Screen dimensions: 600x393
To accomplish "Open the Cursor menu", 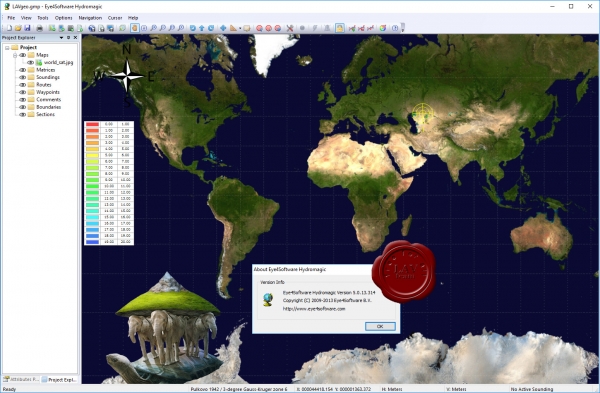I will [x=115, y=18].
